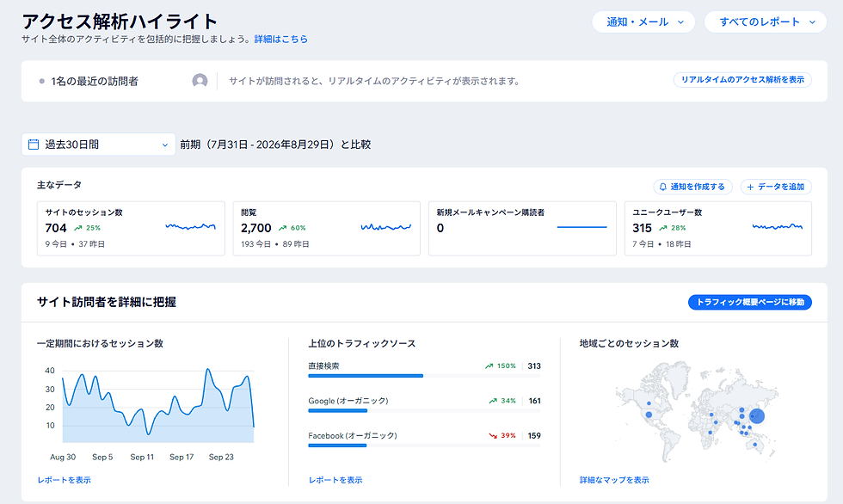Open the 過去30日間 date range dropdown

click(98, 144)
